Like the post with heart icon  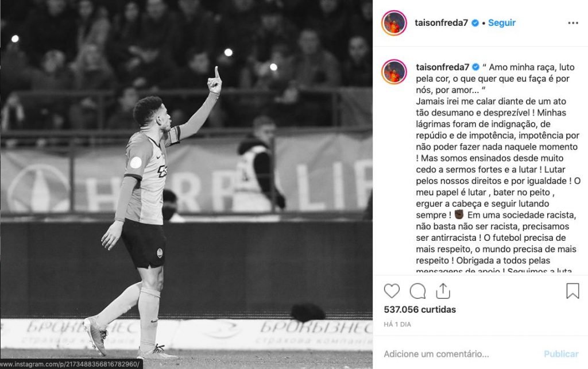point(392,291)
